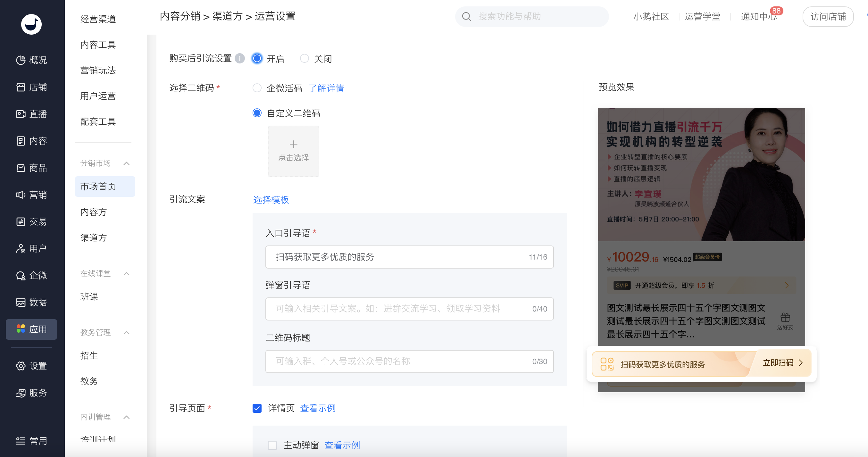868x457 pixels.
Task: Open 常用 frequently used list
Action: click(31, 441)
